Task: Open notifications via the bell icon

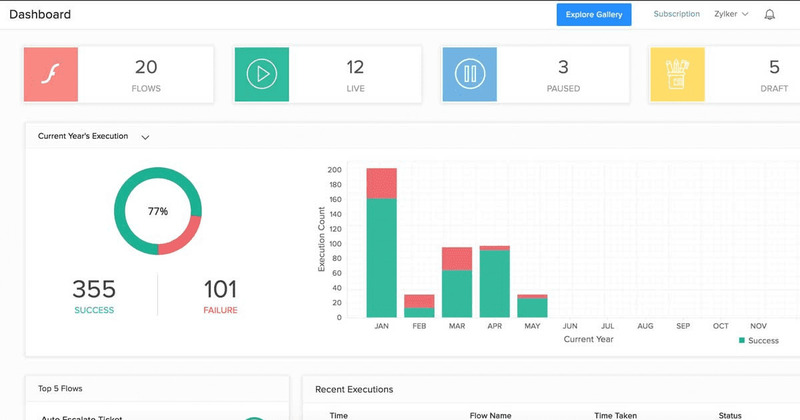Action: 769,14
